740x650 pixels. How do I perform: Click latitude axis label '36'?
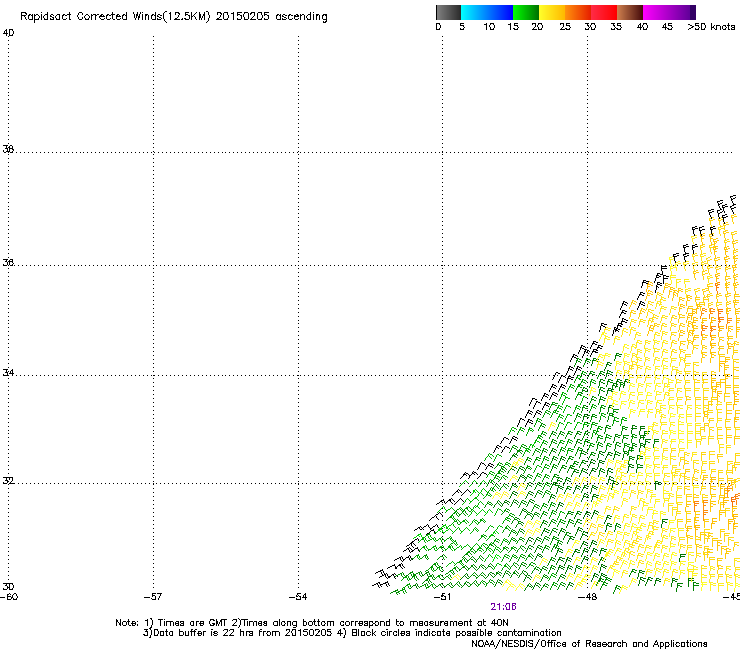(x=8, y=262)
